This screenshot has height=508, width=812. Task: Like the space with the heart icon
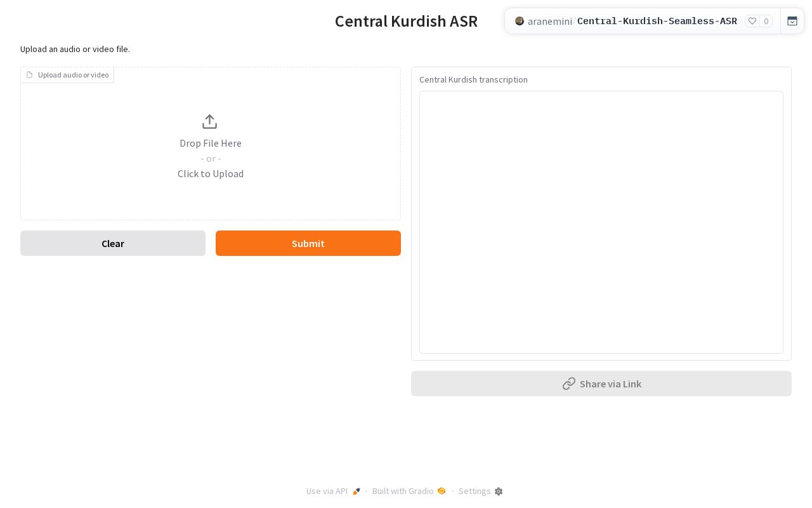pos(752,21)
